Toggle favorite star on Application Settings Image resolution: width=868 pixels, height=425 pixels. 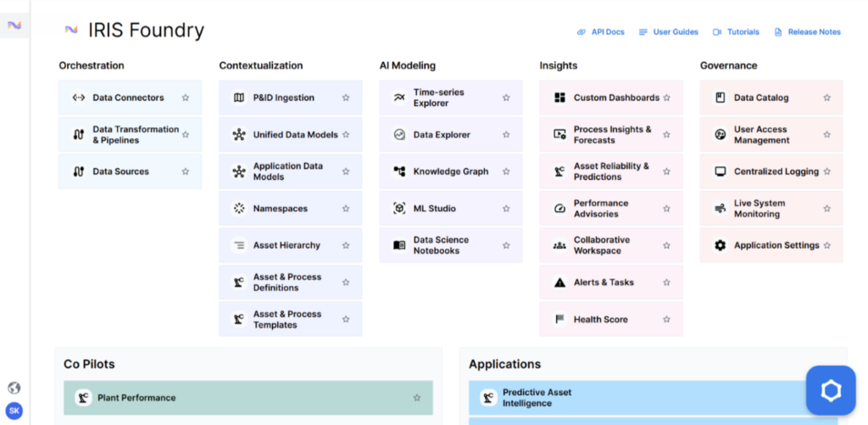pyautogui.click(x=827, y=245)
